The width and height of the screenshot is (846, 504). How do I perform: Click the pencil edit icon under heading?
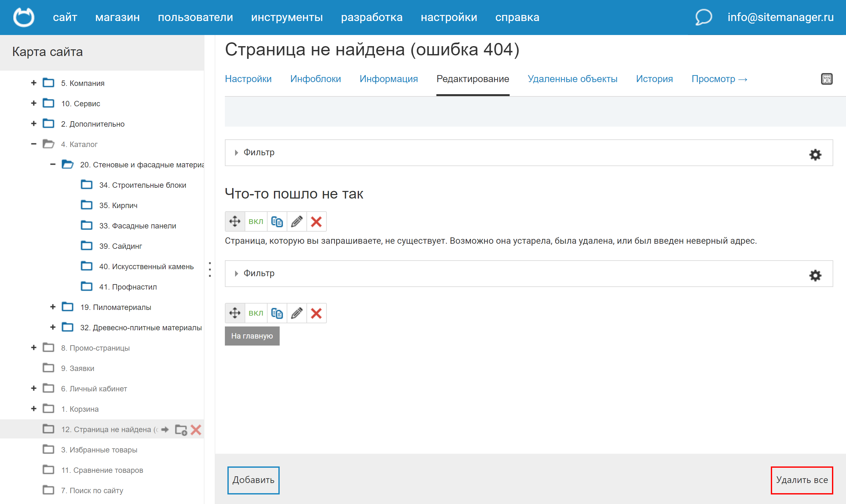point(297,221)
